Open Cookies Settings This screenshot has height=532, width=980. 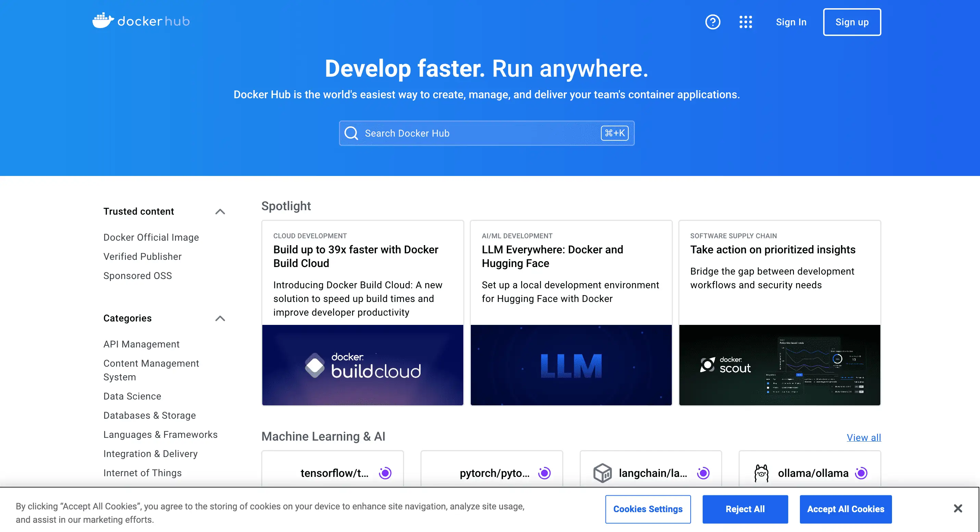(648, 509)
